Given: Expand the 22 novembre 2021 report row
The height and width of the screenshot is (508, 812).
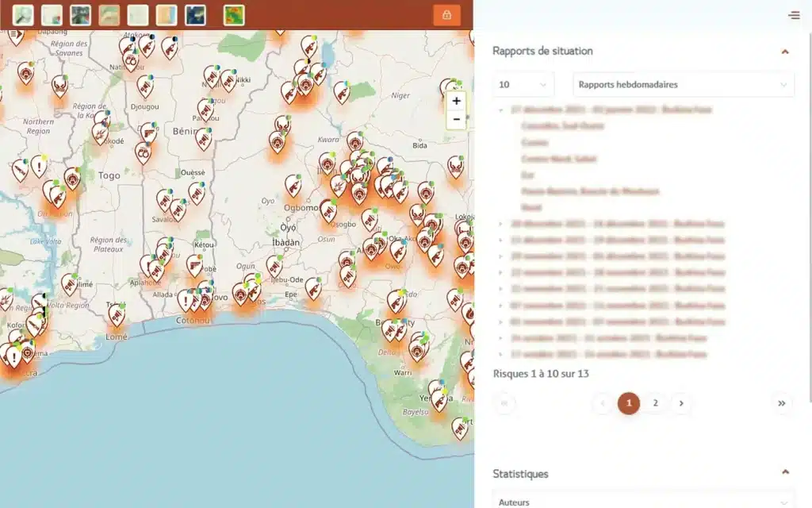Looking at the screenshot, I should (617, 273).
